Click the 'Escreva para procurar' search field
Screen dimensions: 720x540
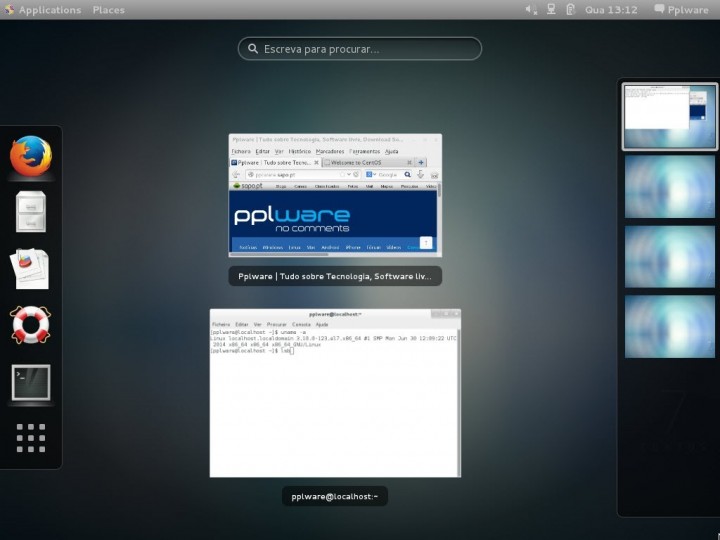360,48
